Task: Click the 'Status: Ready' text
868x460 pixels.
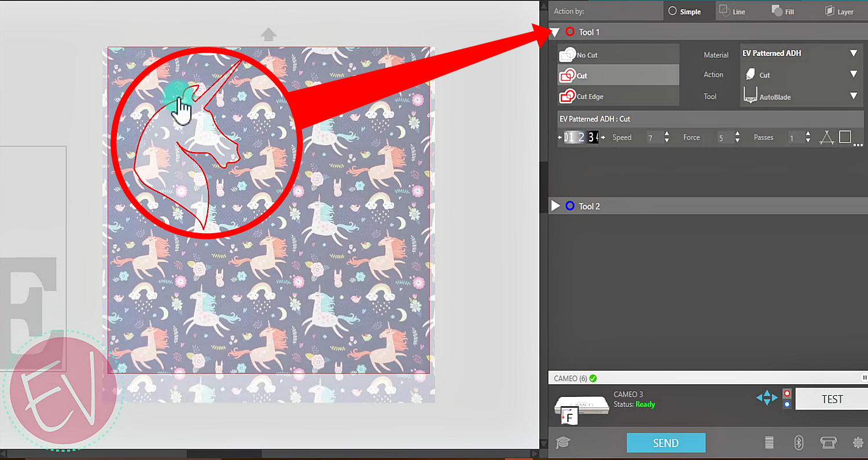Action: point(634,404)
